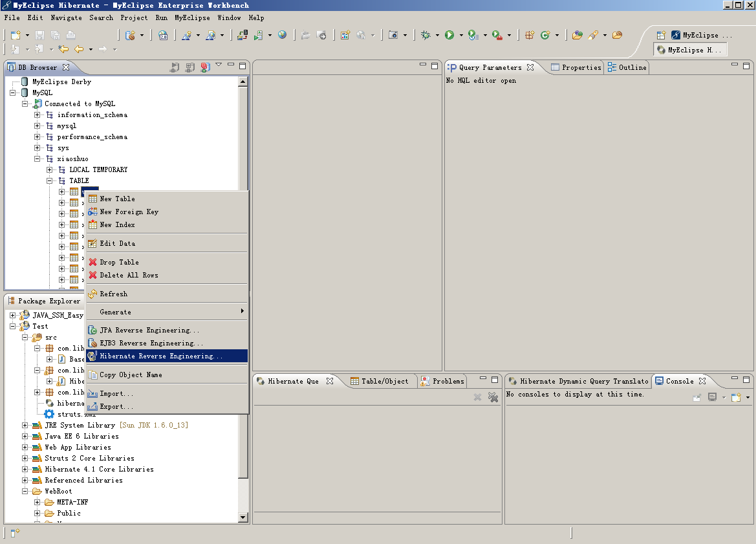Click the globe web browser icon
The image size is (756, 544).
(x=283, y=35)
